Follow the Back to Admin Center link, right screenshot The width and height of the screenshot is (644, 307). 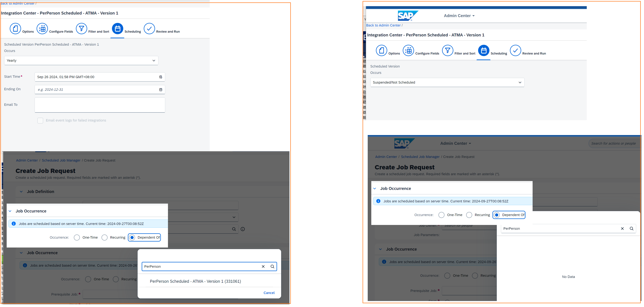pyautogui.click(x=383, y=25)
